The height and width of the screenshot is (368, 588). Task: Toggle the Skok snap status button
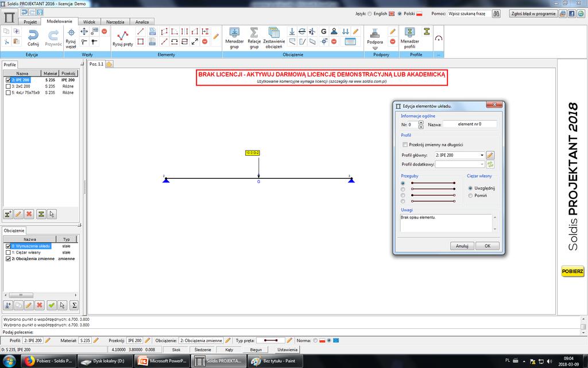coord(176,350)
